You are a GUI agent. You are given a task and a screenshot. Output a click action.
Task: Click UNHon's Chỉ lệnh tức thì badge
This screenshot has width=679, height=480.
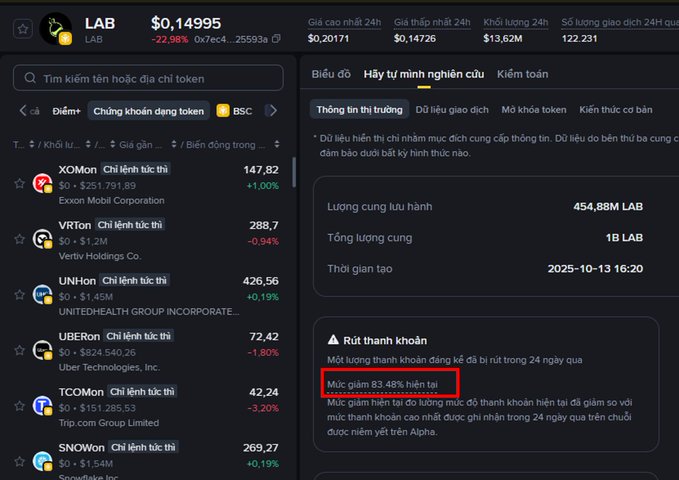(x=134, y=281)
